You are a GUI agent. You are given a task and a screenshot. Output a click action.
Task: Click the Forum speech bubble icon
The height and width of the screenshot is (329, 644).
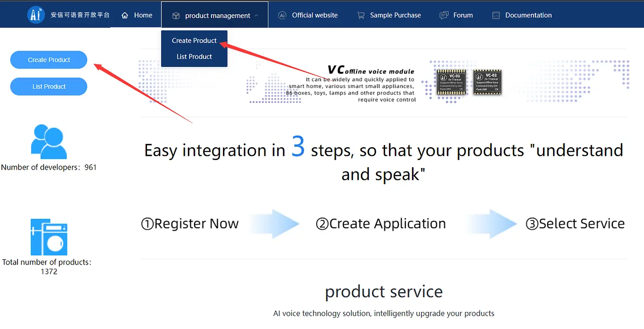(443, 15)
